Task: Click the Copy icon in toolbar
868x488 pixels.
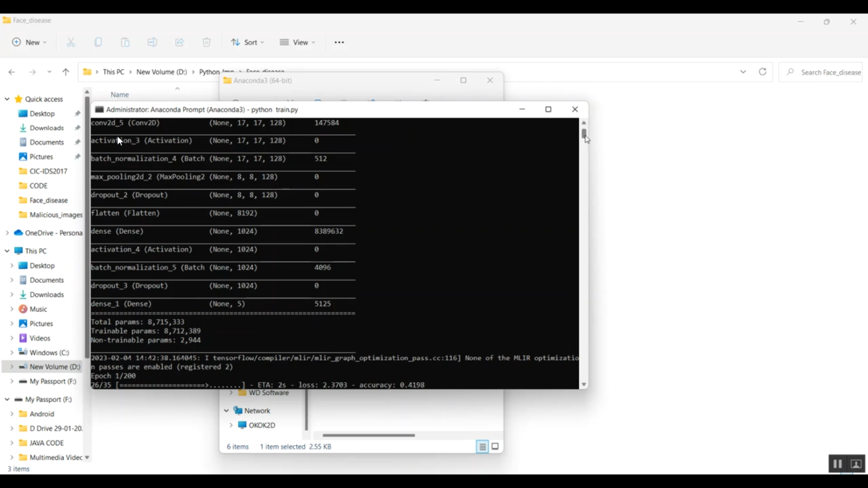Action: tap(98, 42)
